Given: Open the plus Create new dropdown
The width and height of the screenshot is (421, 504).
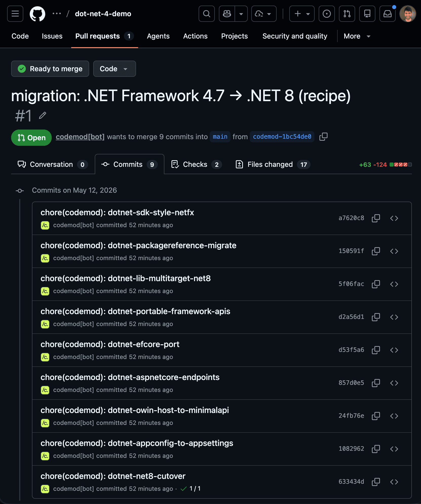Looking at the screenshot, I should point(302,14).
